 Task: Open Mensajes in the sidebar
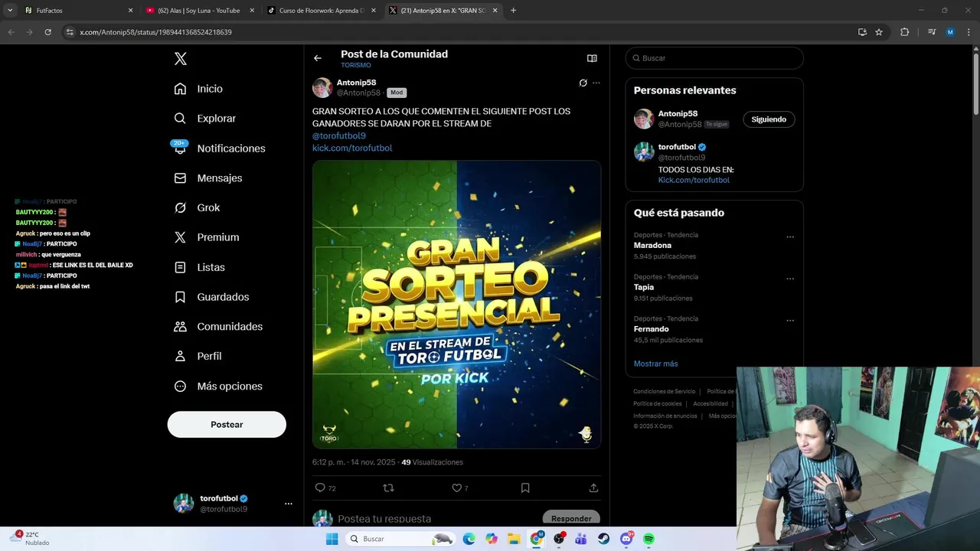(x=207, y=178)
